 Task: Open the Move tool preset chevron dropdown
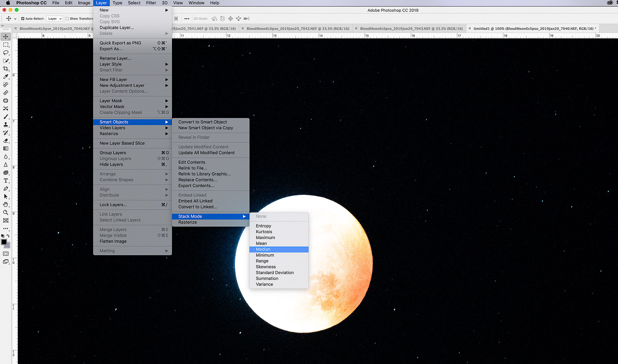[x=15, y=19]
